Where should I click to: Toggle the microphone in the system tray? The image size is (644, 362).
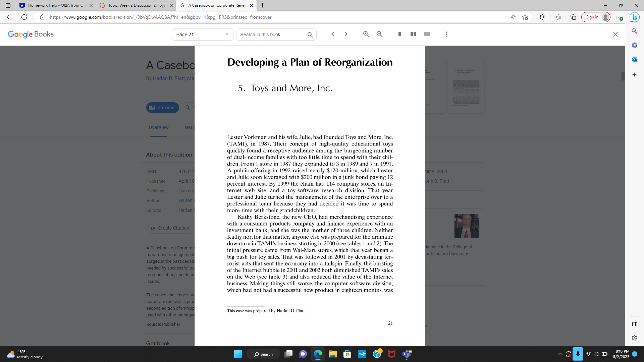(x=578, y=354)
